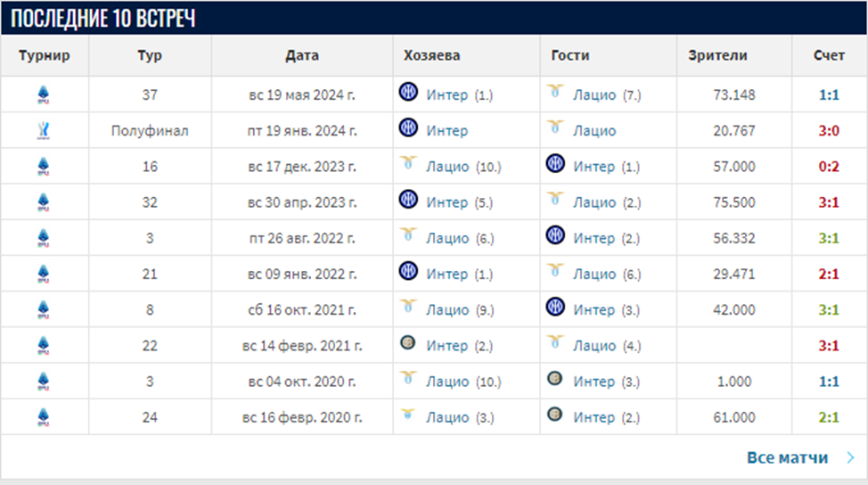
Task: Click Лацио home team in 16 окт. 2021 row
Action: [446, 309]
